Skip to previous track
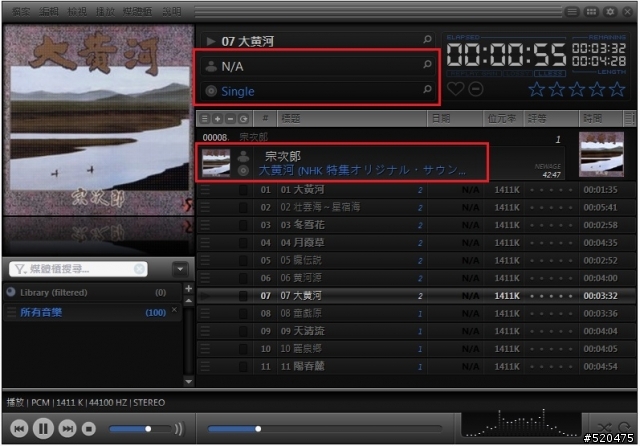The height and width of the screenshot is (446, 640). click(19, 428)
